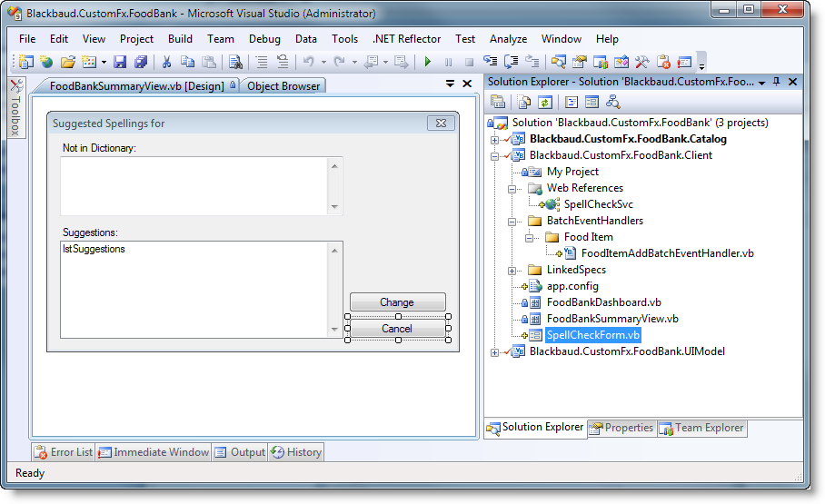825x504 pixels.
Task: Click the Copy icon in the toolbar
Action: pyautogui.click(x=187, y=62)
